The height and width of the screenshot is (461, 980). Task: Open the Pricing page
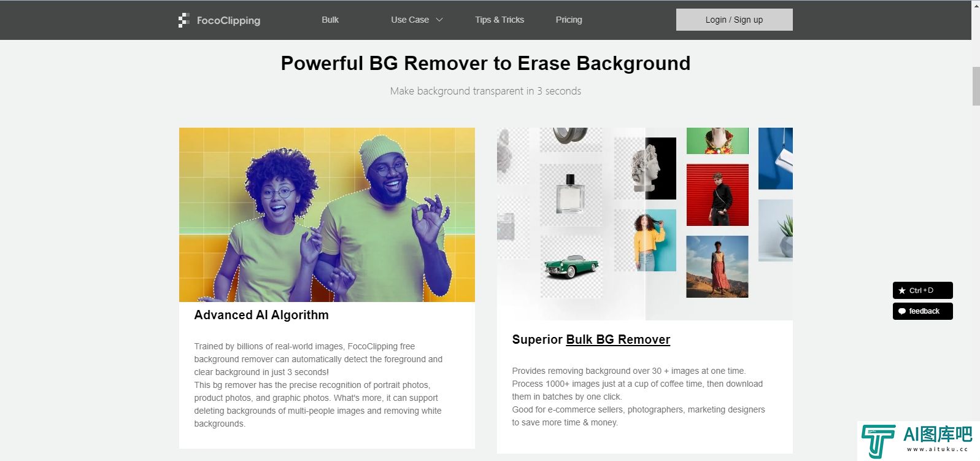click(569, 20)
